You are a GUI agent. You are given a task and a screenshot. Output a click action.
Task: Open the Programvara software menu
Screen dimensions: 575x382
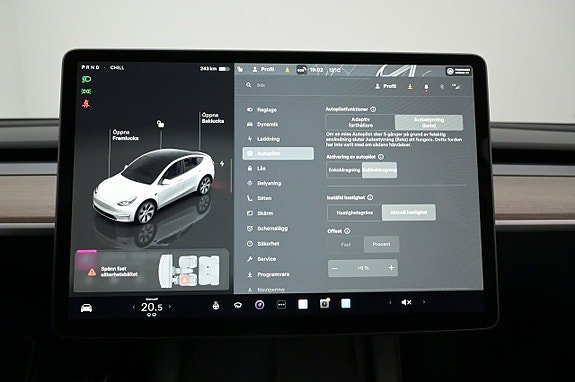coord(268,274)
